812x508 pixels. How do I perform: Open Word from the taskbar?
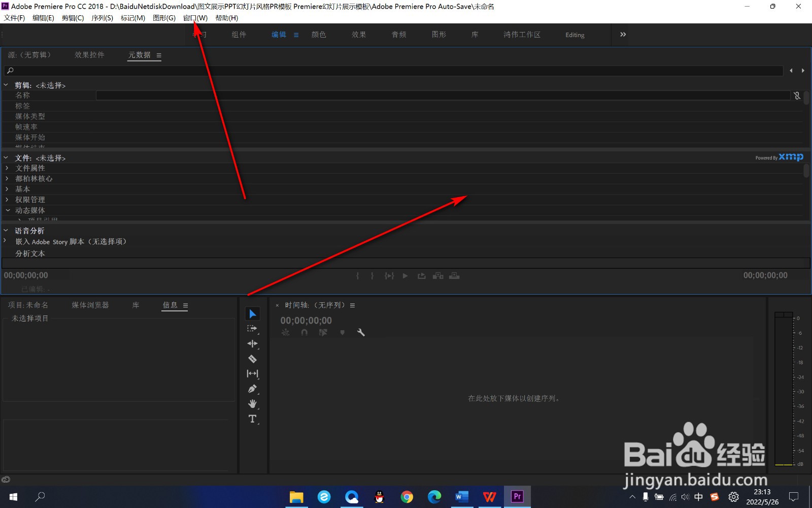pyautogui.click(x=461, y=497)
